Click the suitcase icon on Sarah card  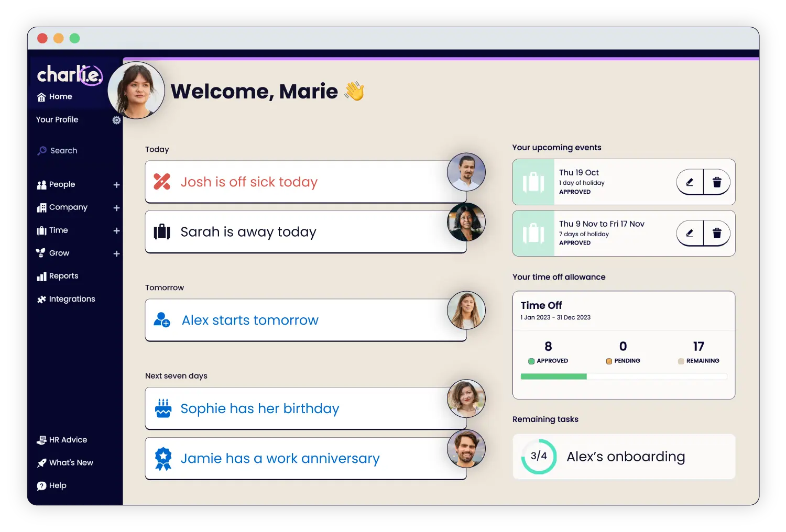tap(162, 232)
